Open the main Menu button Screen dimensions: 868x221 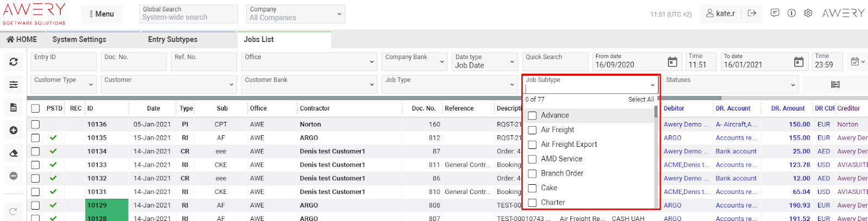coord(102,14)
